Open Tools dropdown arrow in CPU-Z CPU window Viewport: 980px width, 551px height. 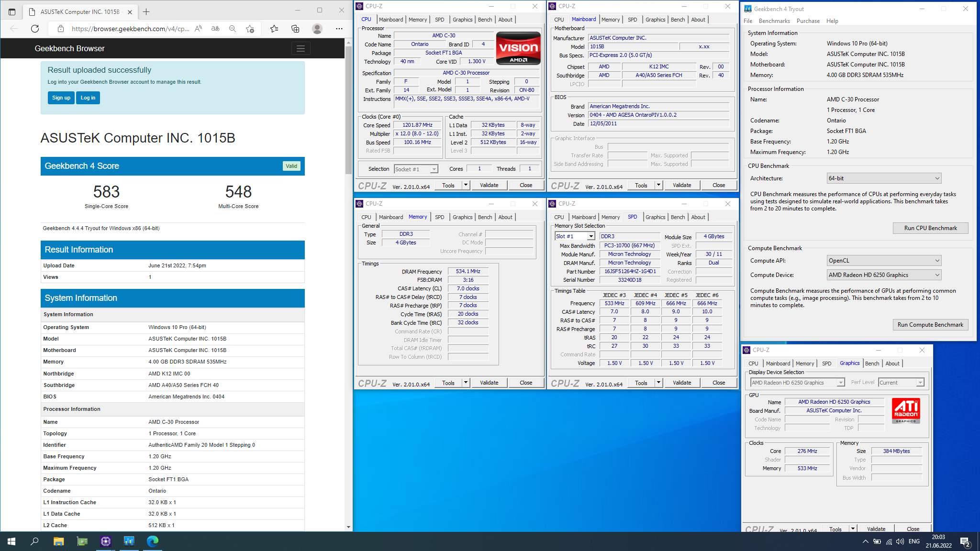click(x=466, y=185)
